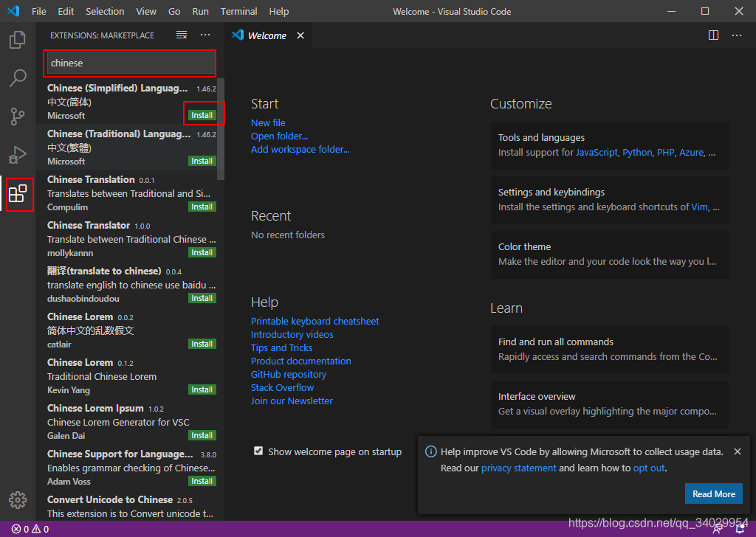Image resolution: width=756 pixels, height=537 pixels.
Task: Click the Open folder link
Action: pos(279,136)
